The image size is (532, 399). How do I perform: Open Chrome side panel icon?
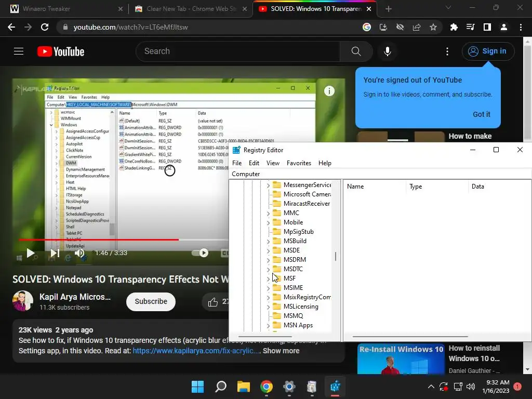[487, 27]
